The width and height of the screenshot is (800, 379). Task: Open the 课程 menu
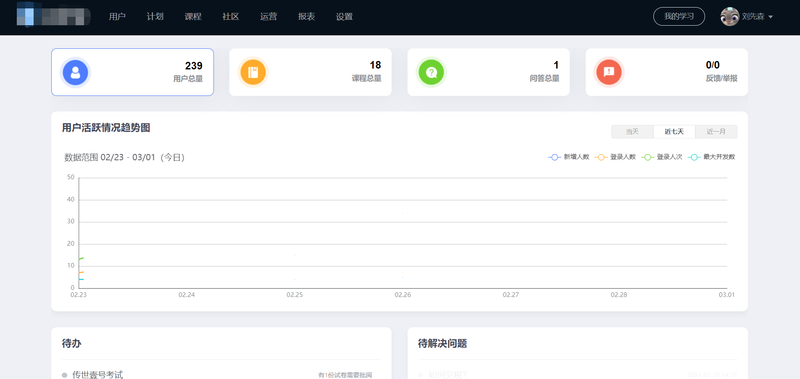tap(193, 16)
